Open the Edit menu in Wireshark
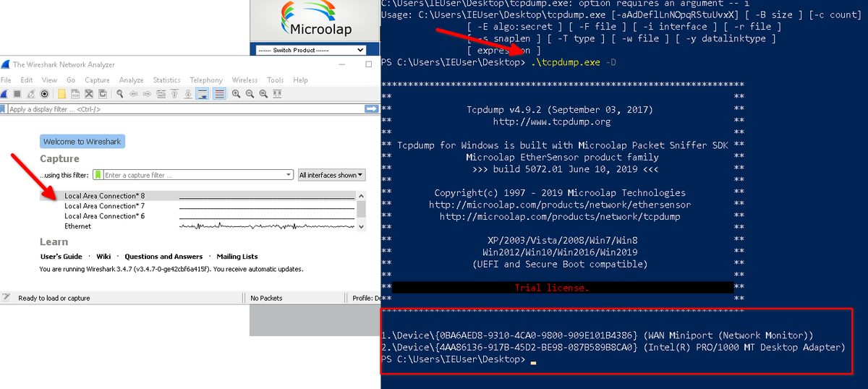The height and width of the screenshot is (389, 868). pos(27,80)
